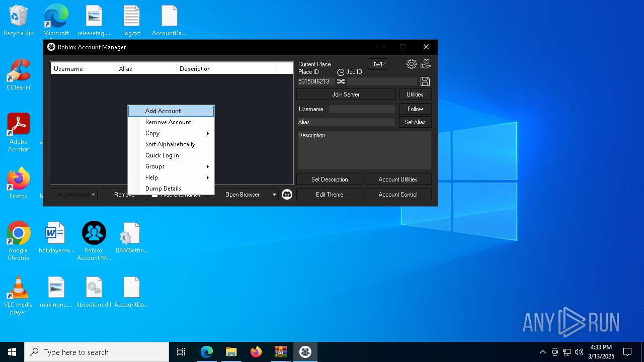Open Google Chrome desktop shortcut

(x=19, y=241)
